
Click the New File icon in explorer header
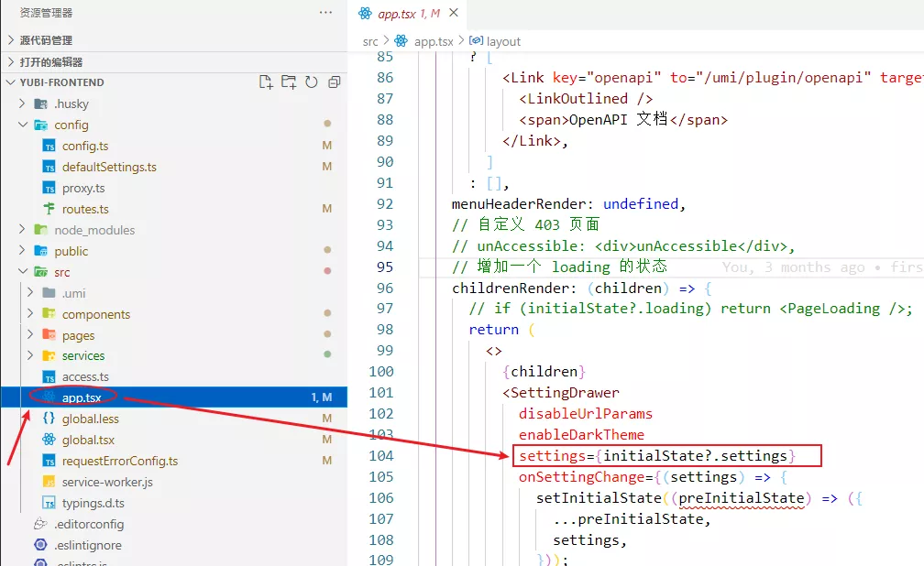(x=266, y=82)
